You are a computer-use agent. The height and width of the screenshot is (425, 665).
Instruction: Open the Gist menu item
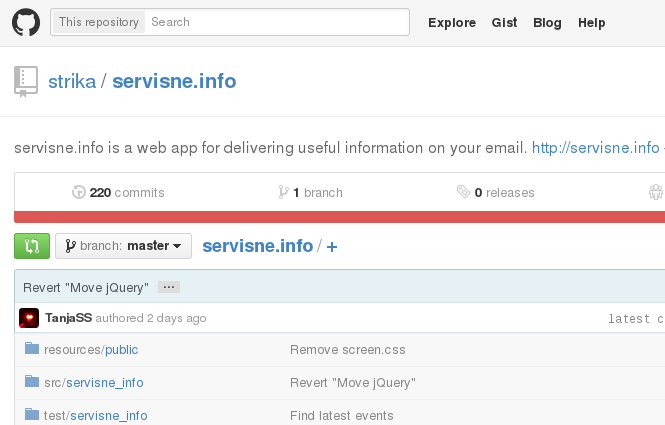(x=504, y=22)
